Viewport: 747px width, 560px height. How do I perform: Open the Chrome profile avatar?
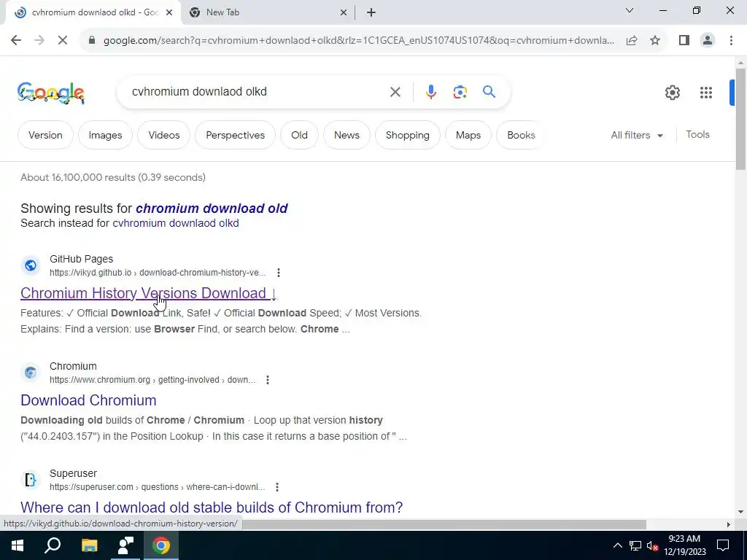[708, 41]
